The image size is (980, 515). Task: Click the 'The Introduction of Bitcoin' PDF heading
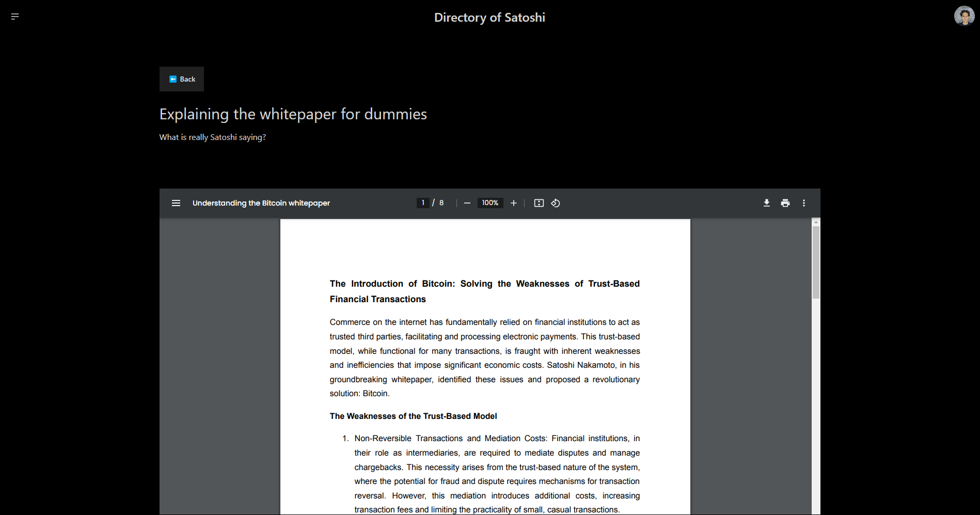pos(485,291)
